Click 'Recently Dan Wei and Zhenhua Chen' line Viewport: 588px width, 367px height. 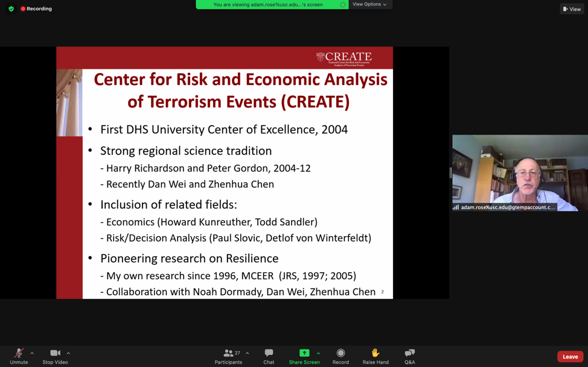190,185
